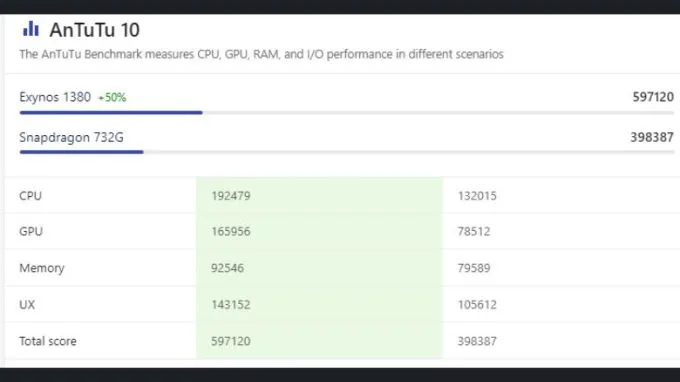Click Exynos Memory value 92546

click(x=227, y=268)
